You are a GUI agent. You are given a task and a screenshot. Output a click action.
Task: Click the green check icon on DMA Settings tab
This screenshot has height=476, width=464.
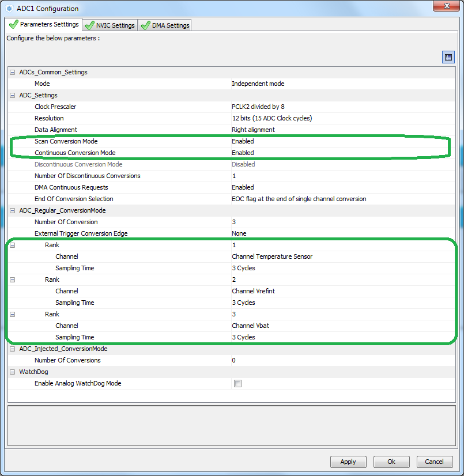point(145,25)
